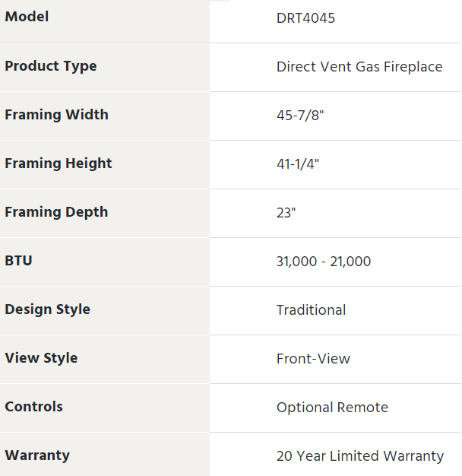Click the Model label cell
The width and height of the screenshot is (462, 476).
pyautogui.click(x=27, y=17)
